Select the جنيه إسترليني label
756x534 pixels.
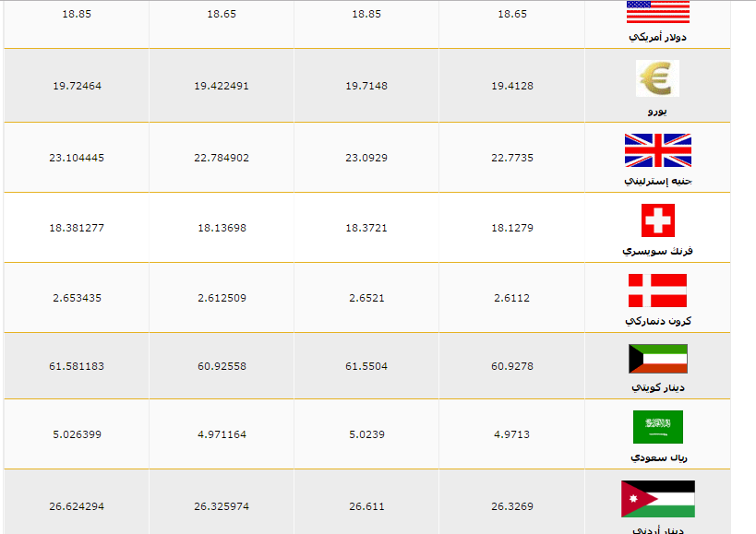(657, 181)
